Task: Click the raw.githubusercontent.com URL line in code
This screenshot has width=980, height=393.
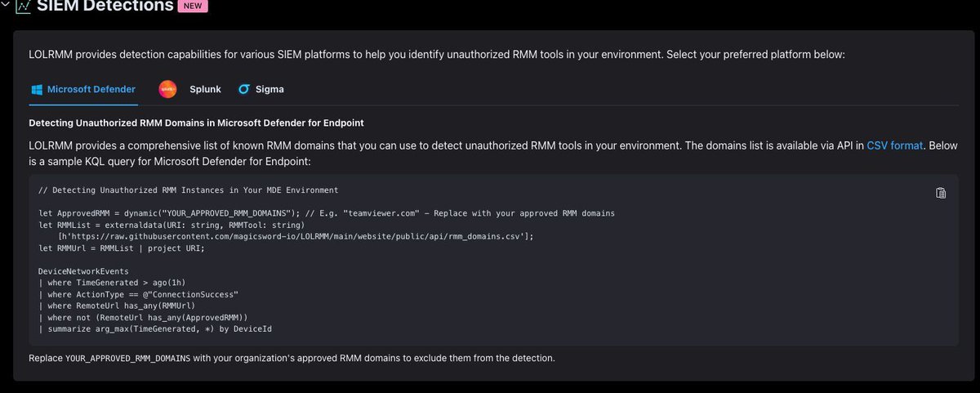Action: [x=296, y=235]
